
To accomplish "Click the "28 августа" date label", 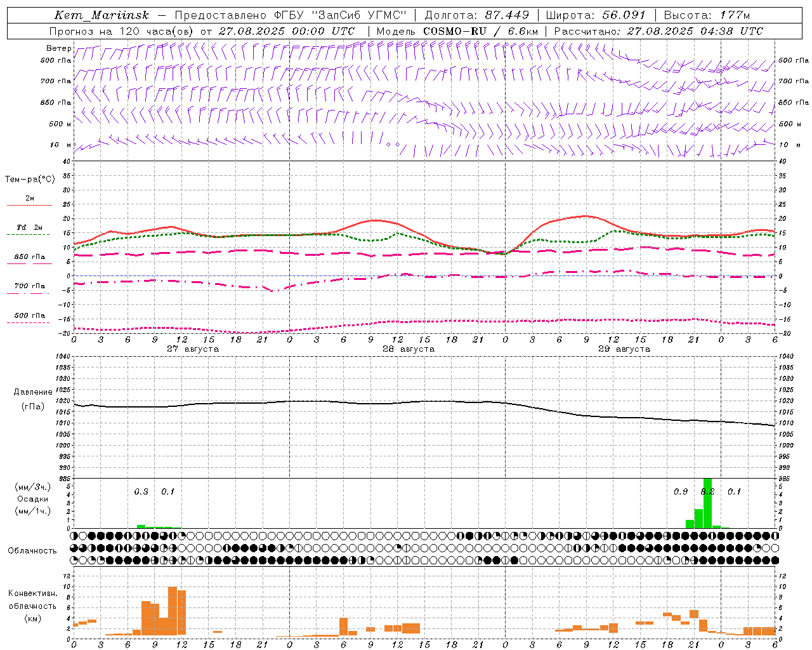I will click(x=409, y=349).
